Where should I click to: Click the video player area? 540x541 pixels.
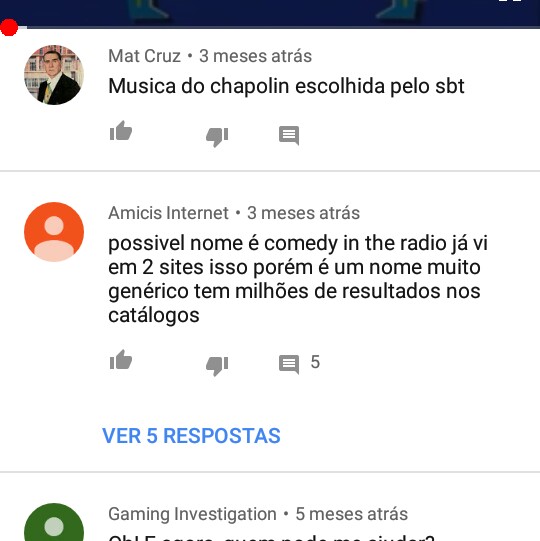pyautogui.click(x=270, y=12)
